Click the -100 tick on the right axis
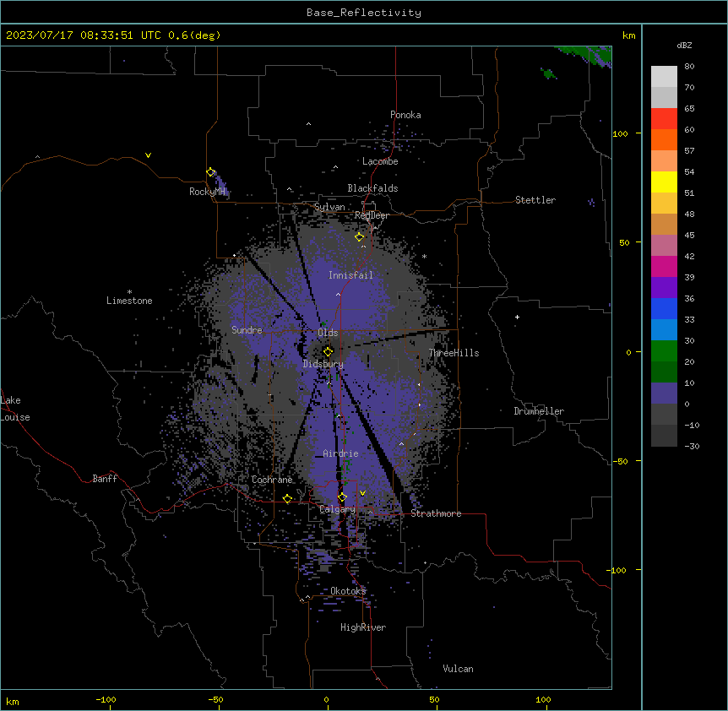The height and width of the screenshot is (711, 728). [617, 570]
